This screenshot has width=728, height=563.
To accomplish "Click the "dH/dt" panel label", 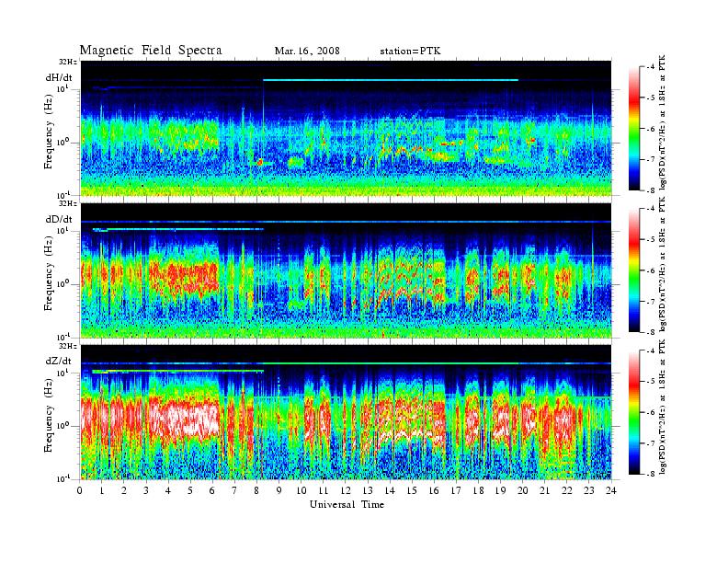I will (59, 77).
